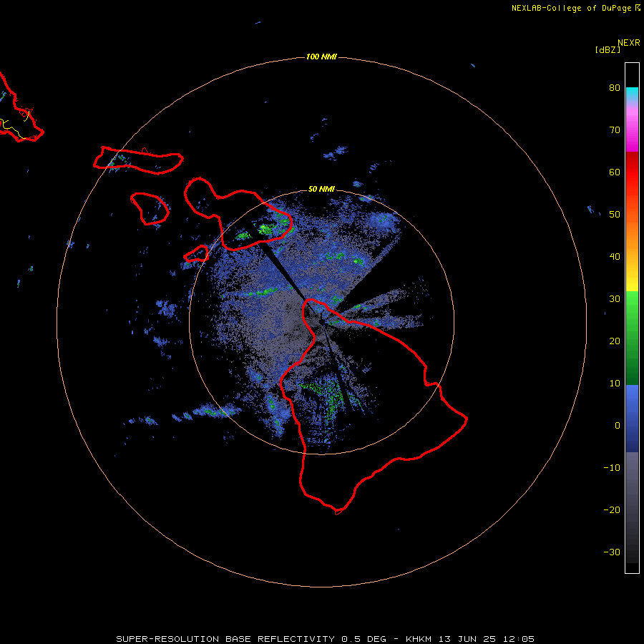Click the NEXR label above color scale
Viewport: 644px width, 644px height.
[x=629, y=43]
